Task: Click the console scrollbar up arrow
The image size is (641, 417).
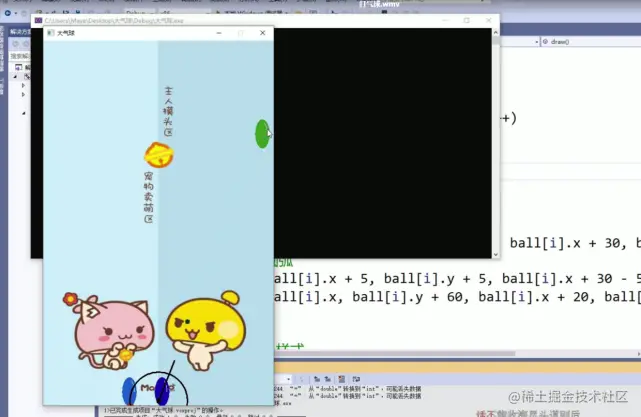Action: (x=496, y=32)
